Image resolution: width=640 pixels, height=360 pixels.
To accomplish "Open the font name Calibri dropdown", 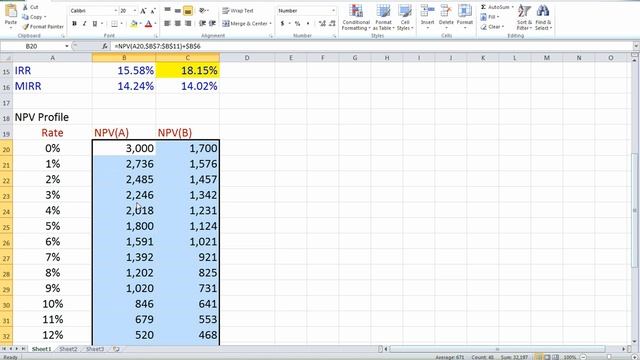I will click(x=116, y=11).
